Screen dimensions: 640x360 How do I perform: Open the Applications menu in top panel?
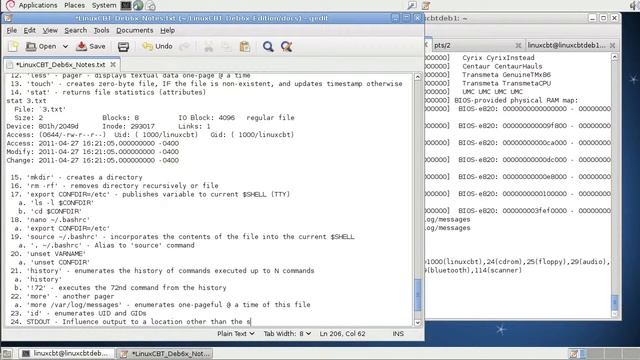tap(38, 5)
